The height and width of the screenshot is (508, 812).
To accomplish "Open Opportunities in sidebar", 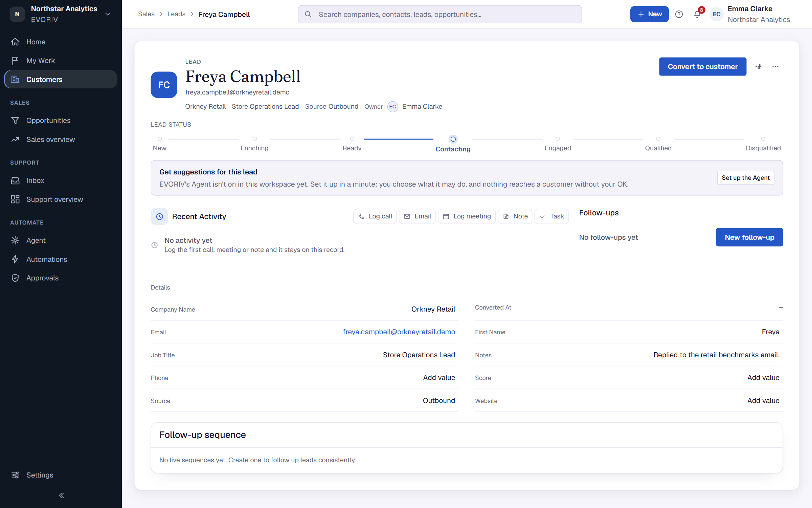I will (x=61, y=120).
